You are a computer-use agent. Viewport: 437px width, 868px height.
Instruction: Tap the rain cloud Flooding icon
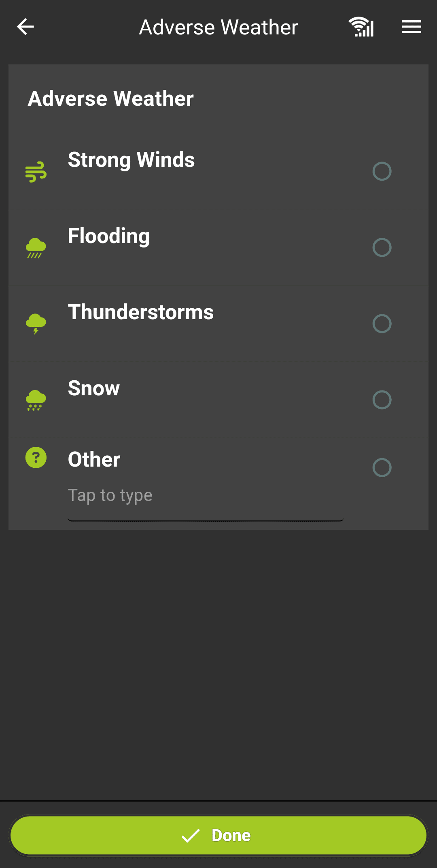36,248
